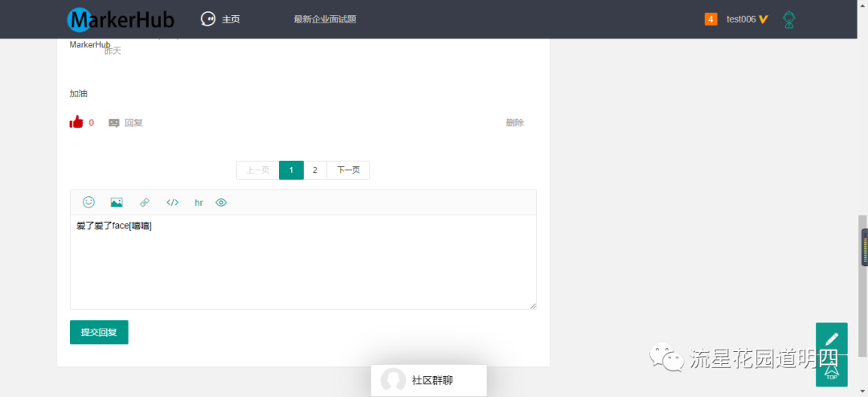
Task: Open the orange notification badge showing 4
Action: pos(710,19)
